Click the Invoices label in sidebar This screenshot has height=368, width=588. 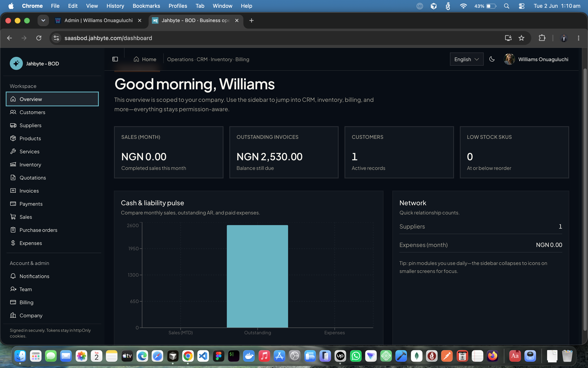click(29, 191)
